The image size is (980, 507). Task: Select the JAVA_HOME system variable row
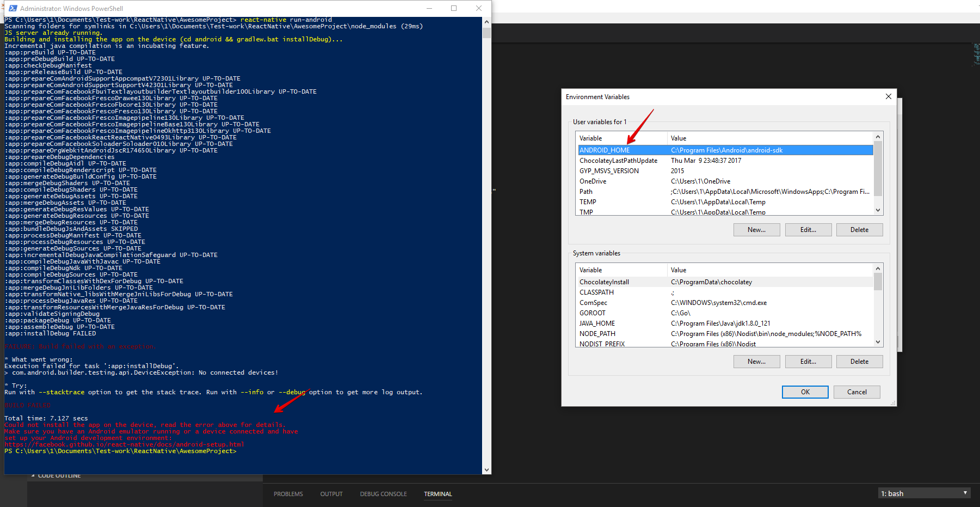pos(725,323)
